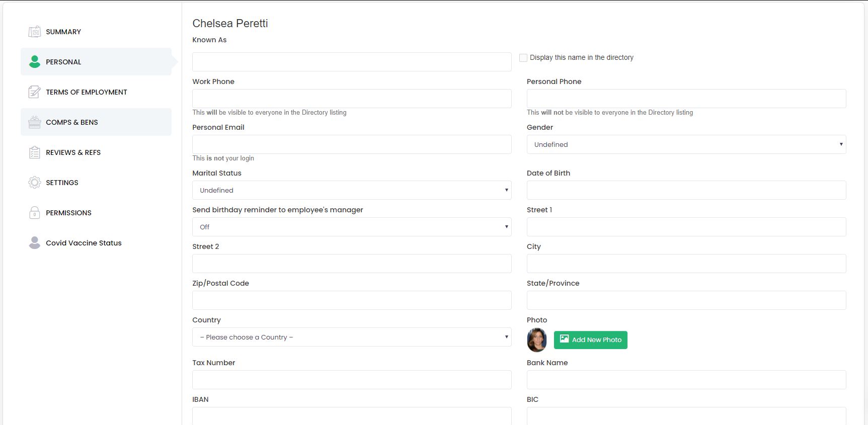Click the Reviews & Refs checklist icon
The image size is (868, 425).
click(x=34, y=152)
